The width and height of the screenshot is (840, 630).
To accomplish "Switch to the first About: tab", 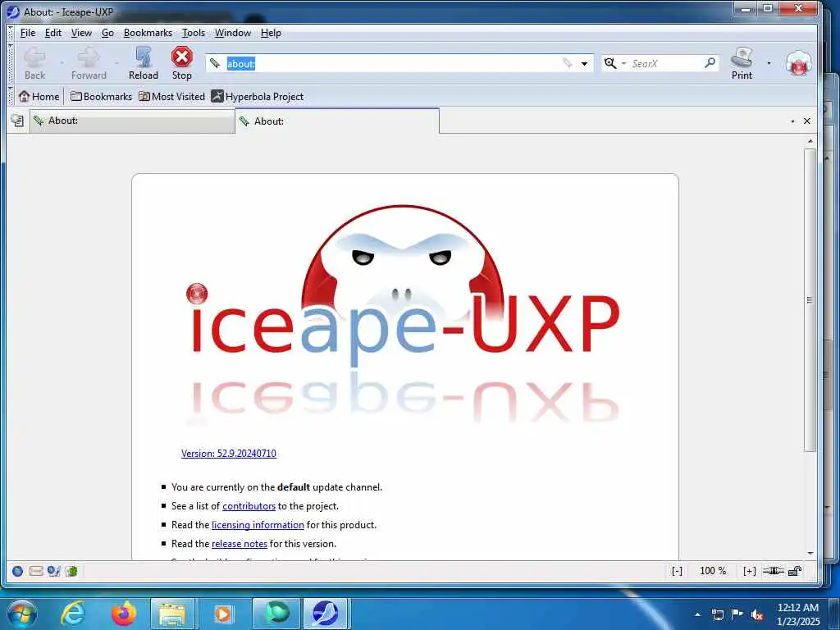I will pos(132,121).
